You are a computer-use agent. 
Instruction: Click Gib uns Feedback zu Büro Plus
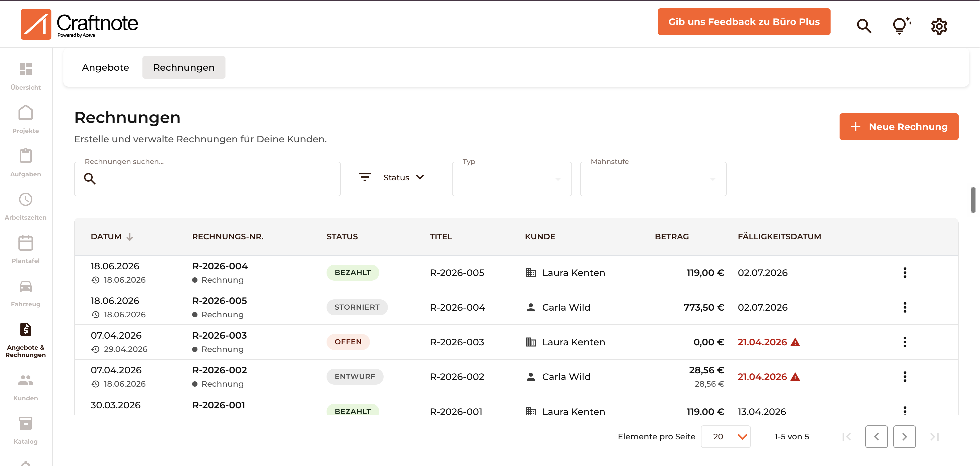tap(744, 22)
